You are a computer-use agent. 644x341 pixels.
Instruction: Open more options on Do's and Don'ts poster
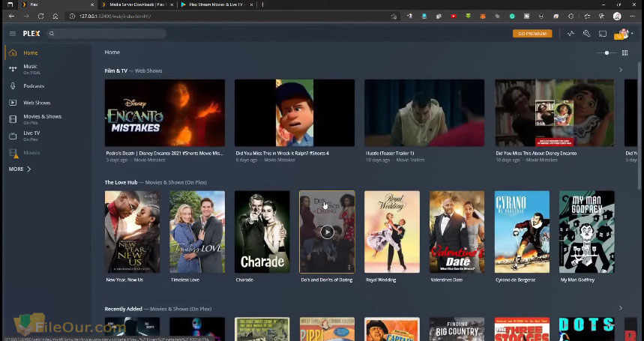pos(349,268)
